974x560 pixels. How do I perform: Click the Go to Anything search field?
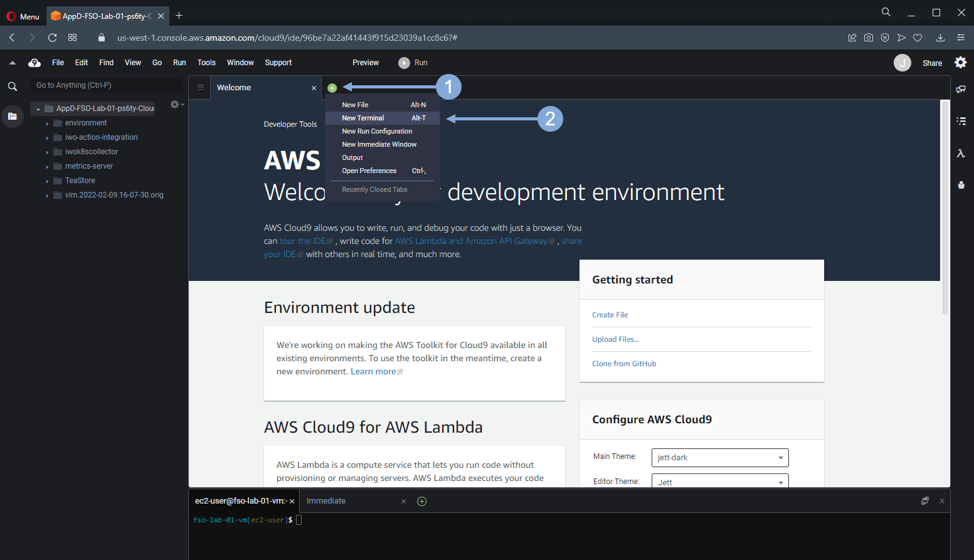pos(105,85)
